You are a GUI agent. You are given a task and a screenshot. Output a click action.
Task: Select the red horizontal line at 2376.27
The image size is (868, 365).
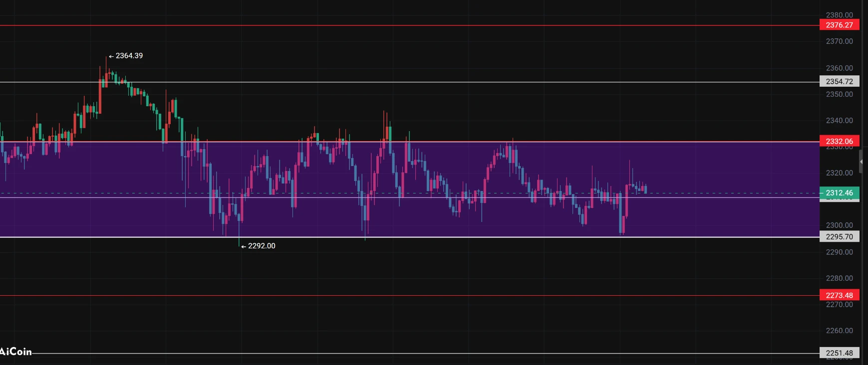tap(410, 25)
